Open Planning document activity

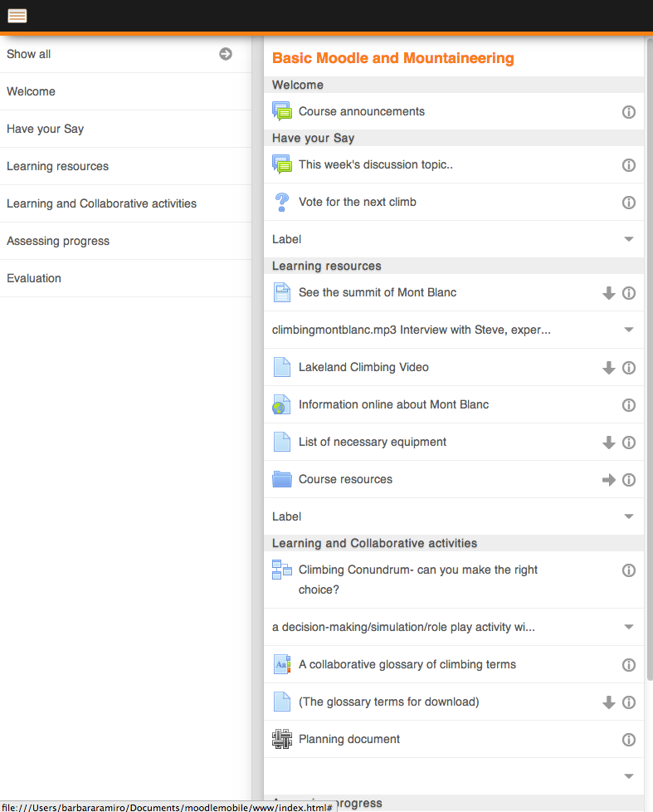coord(348,739)
